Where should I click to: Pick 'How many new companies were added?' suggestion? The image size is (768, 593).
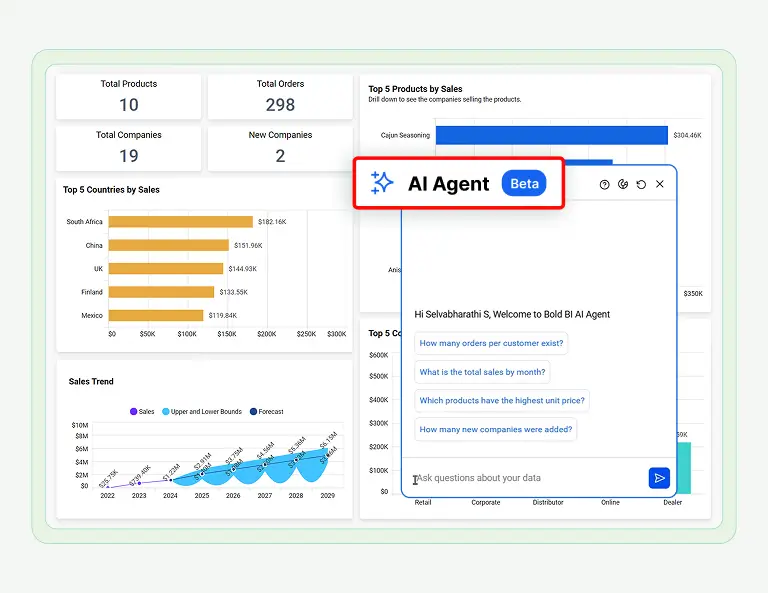point(495,429)
